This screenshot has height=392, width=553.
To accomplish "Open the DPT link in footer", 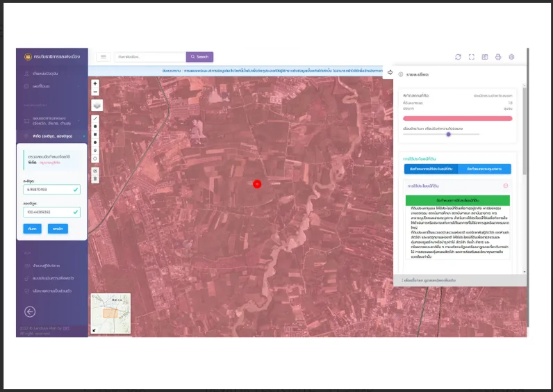I will [x=66, y=328].
